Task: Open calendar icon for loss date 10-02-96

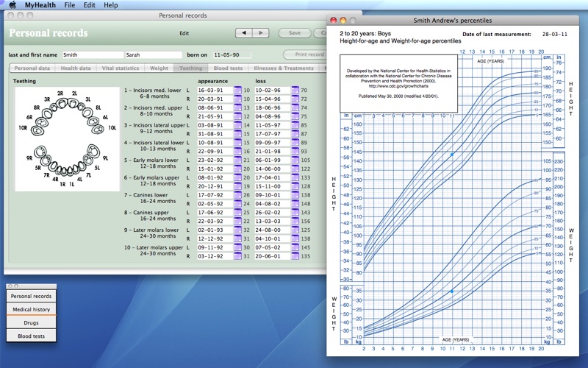Action: coord(295,90)
